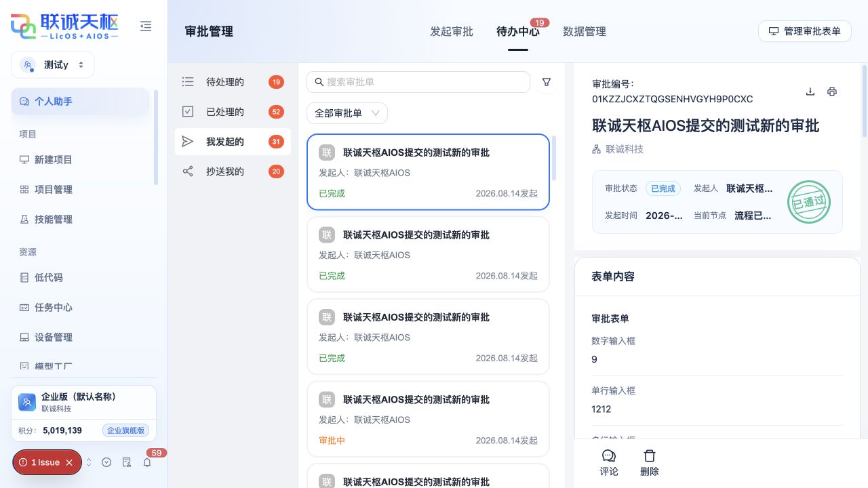Click the 已完成 status tag in details
868x488 pixels.
(x=663, y=188)
